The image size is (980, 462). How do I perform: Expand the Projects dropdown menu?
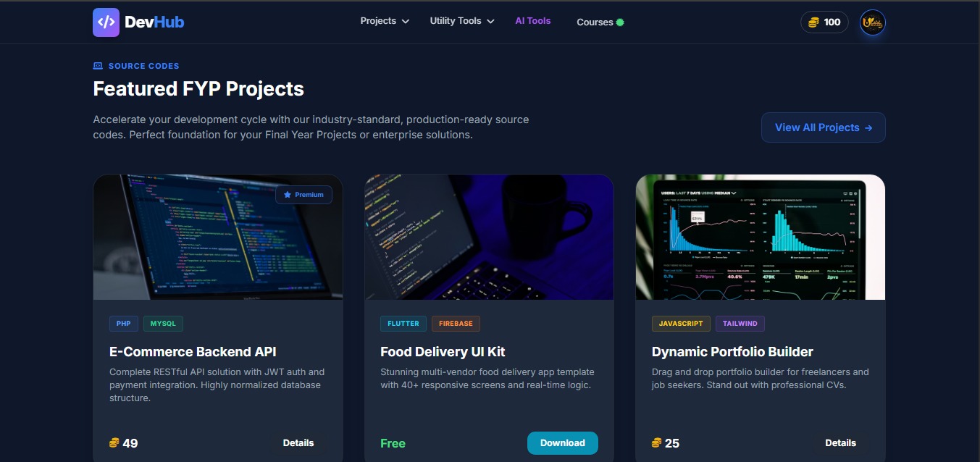[x=385, y=21]
